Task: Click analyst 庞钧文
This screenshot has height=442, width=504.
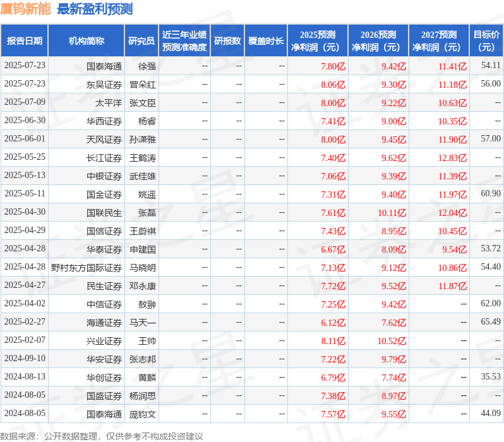Action: [x=143, y=414]
